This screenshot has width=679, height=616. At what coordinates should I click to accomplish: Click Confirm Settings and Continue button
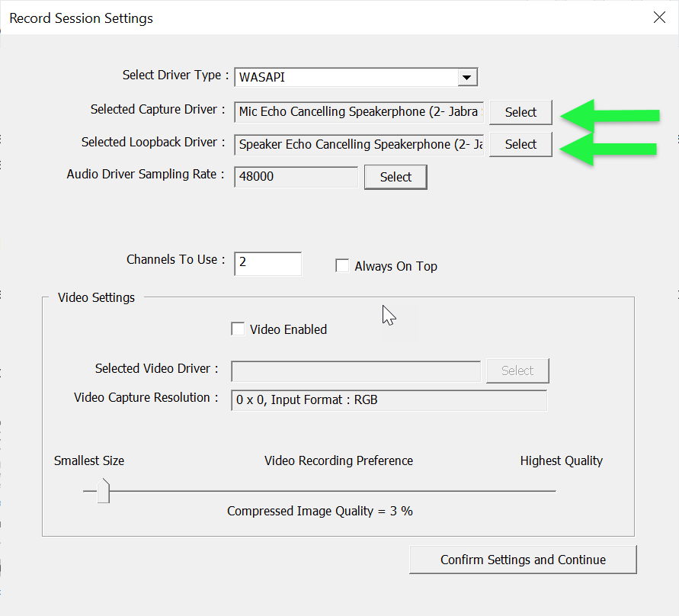(x=523, y=560)
